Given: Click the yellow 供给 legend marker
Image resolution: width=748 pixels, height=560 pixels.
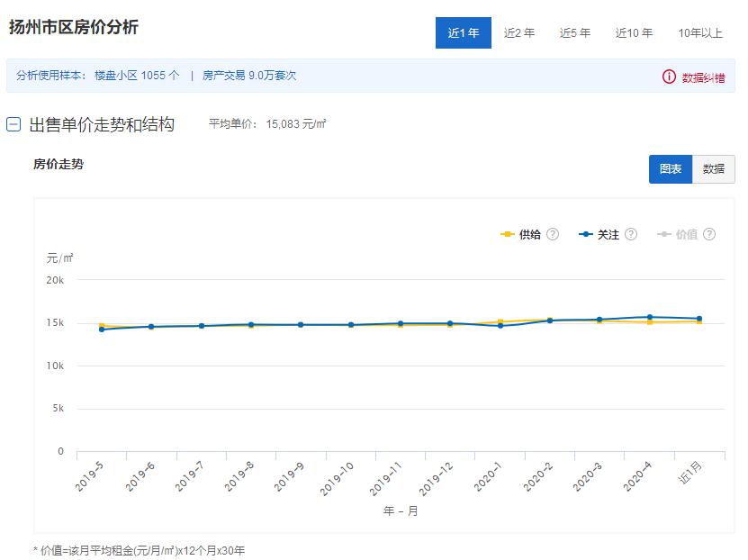Looking at the screenshot, I should 507,234.
